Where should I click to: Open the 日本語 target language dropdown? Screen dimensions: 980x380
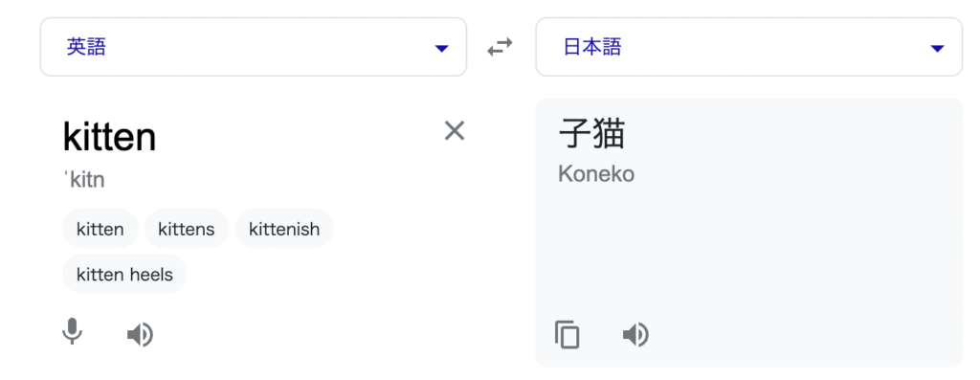coord(748,47)
